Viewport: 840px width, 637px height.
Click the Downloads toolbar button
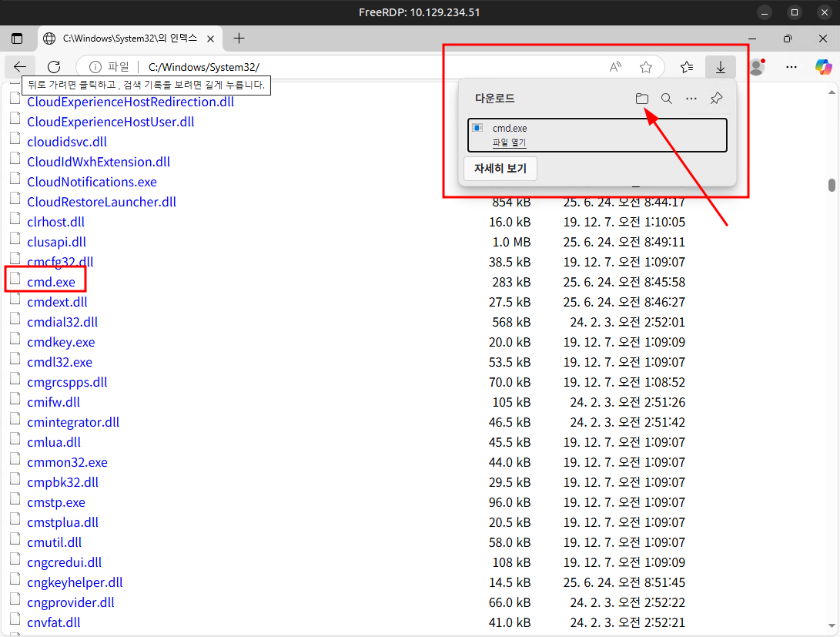(x=721, y=67)
